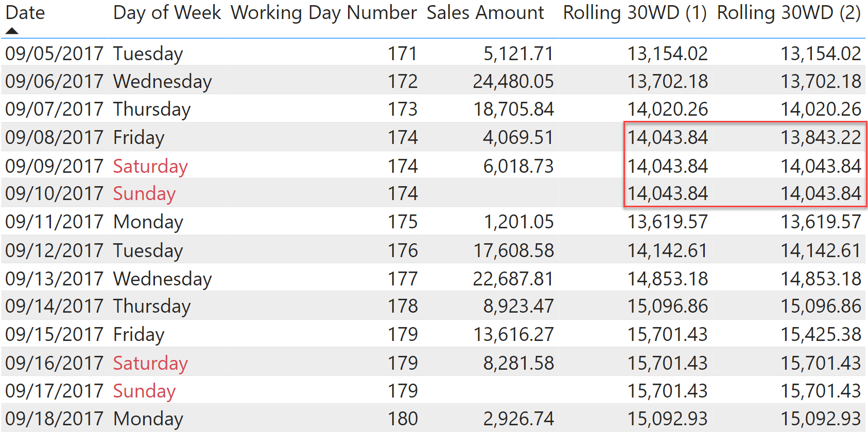
Task: Select the value 15,425.38 in Rolling 30WD (2)
Action: (821, 334)
